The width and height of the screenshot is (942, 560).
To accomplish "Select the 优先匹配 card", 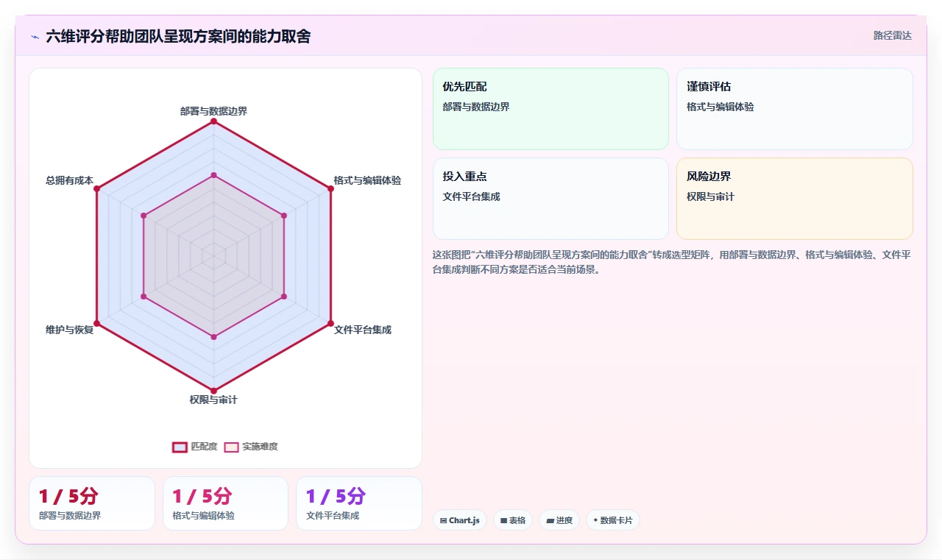I will click(550, 109).
